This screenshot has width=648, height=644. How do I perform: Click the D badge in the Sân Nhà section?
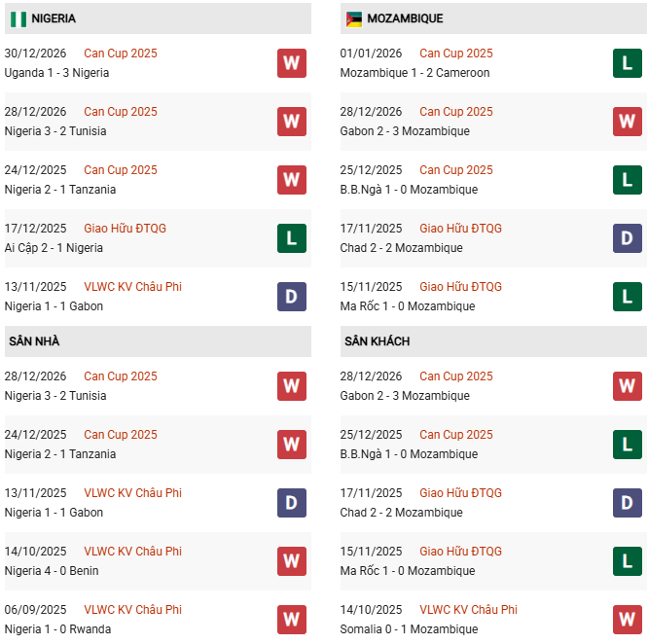tap(291, 503)
